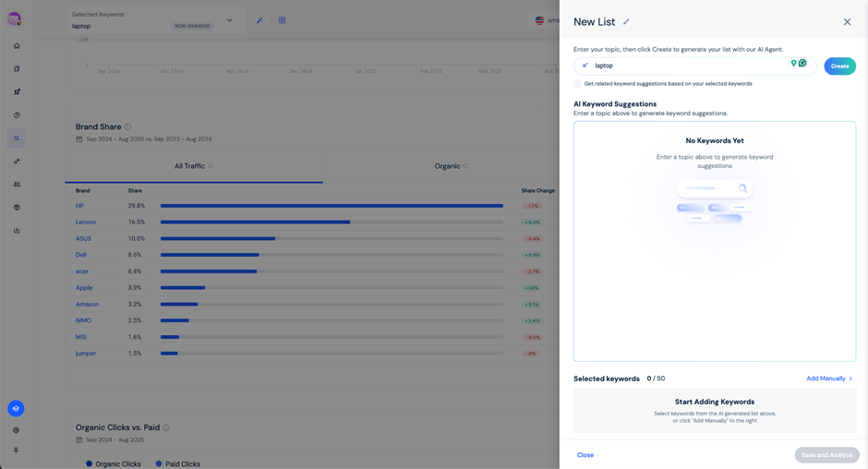This screenshot has height=469, width=868.
Task: Toggle the Paid Clicks legend item
Action: [177, 464]
